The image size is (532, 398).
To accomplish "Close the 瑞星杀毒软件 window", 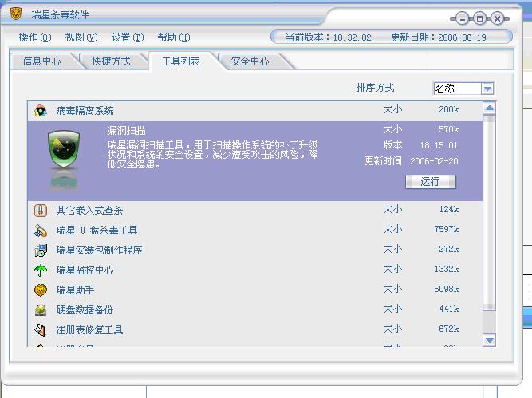I will pos(497,18).
